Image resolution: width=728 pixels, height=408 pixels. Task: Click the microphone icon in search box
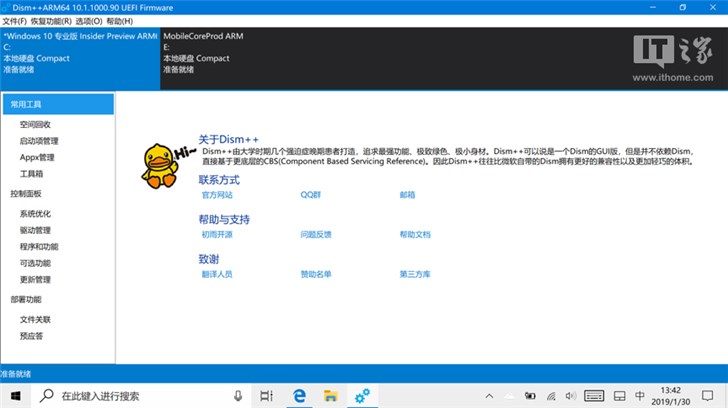(238, 396)
